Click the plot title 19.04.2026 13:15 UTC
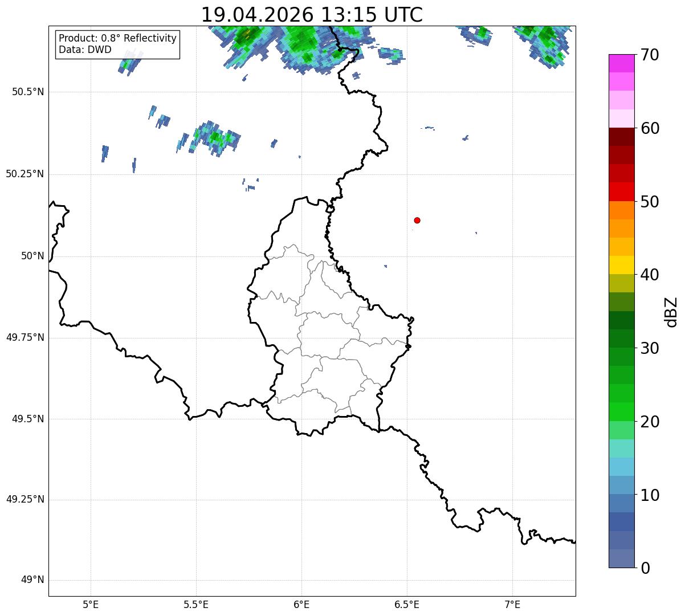This screenshot has width=685, height=616. 312,14
